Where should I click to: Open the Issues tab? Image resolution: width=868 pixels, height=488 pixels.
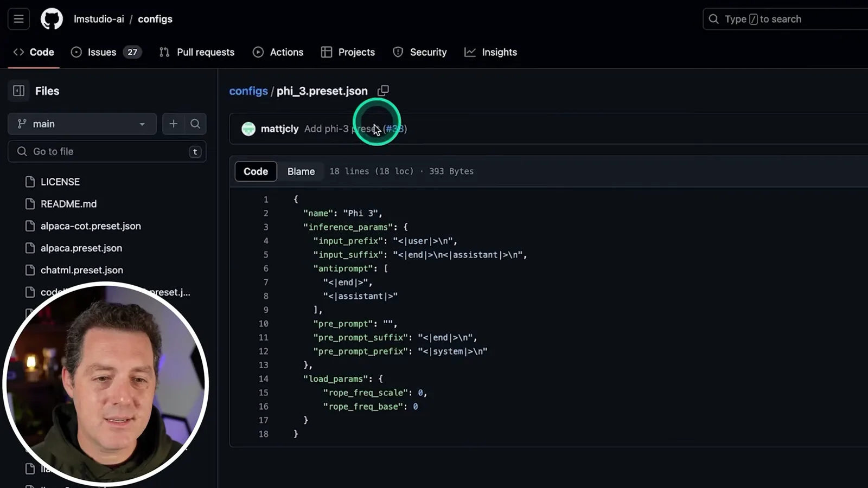pos(106,52)
